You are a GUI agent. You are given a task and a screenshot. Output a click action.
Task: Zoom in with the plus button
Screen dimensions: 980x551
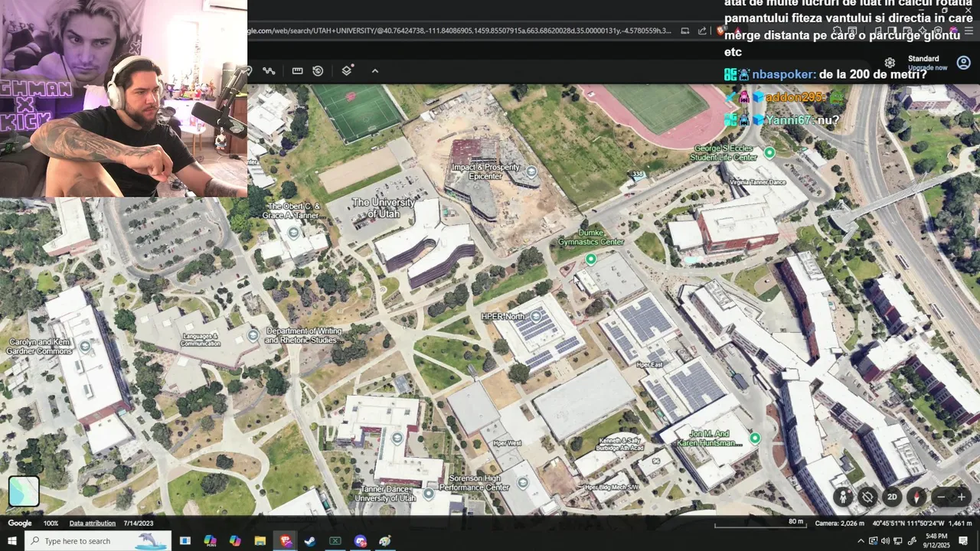tap(962, 497)
